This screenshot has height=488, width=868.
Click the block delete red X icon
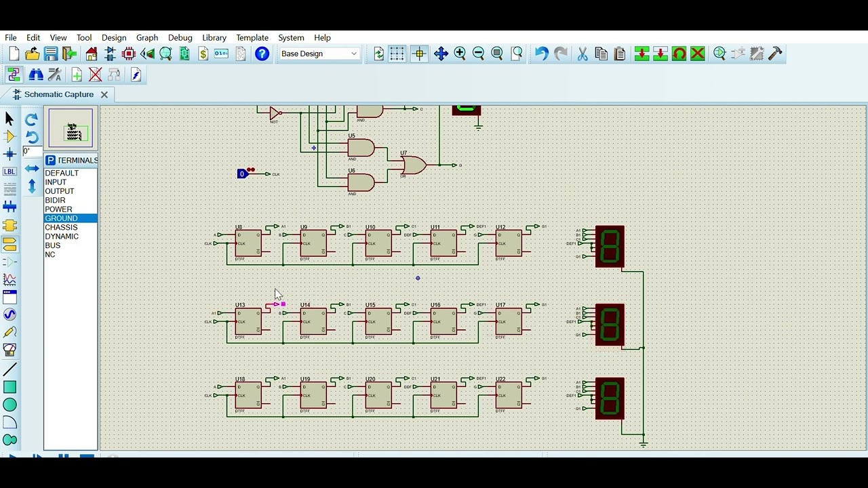697,54
